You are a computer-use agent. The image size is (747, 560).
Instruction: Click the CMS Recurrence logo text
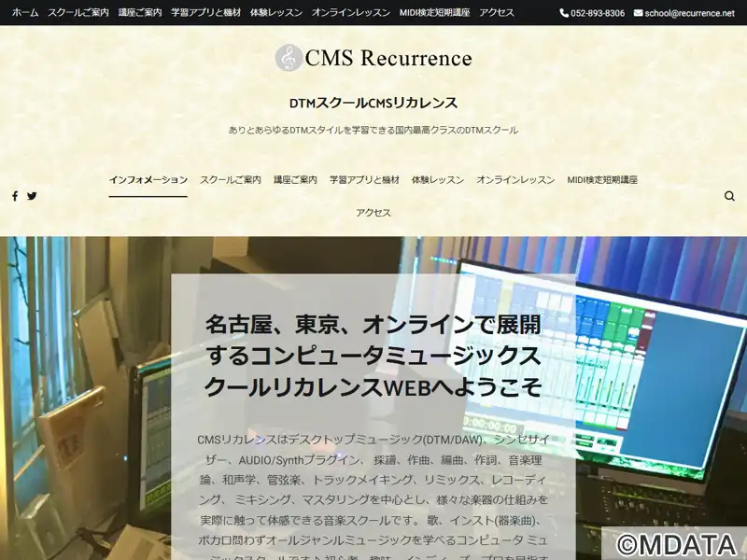point(388,58)
